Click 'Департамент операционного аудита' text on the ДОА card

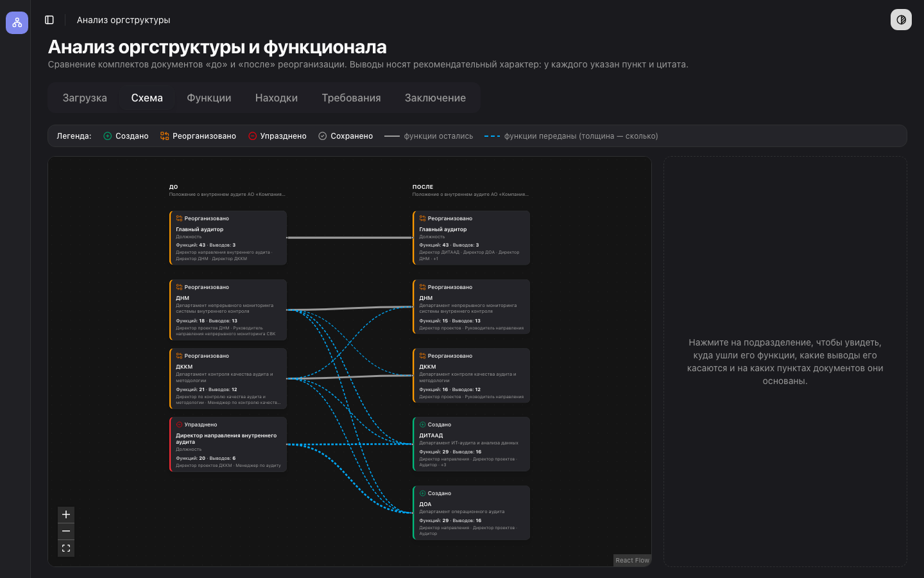(462, 512)
